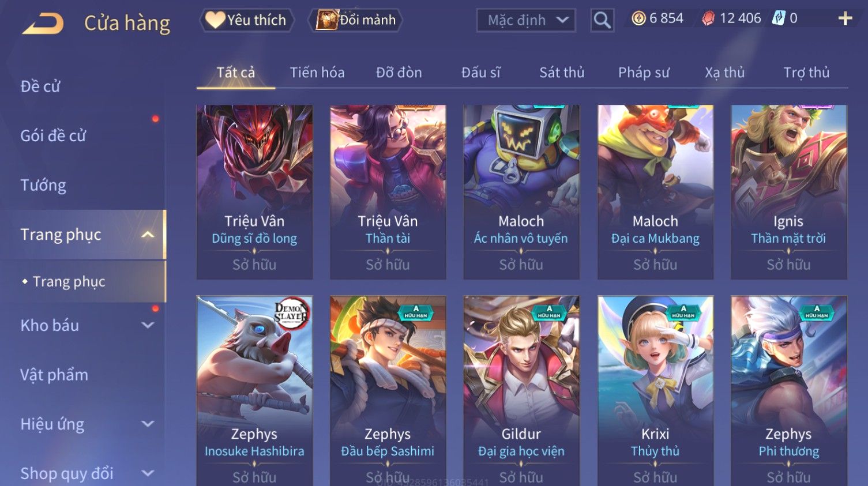This screenshot has height=486, width=868.
Task: Click the gold coin currency icon
Action: pos(638,18)
